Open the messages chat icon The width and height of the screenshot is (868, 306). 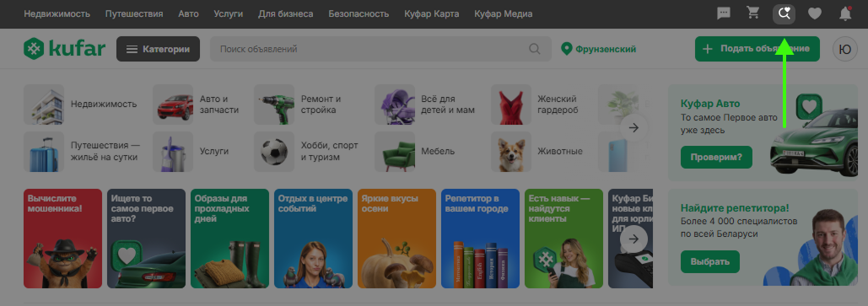(724, 13)
